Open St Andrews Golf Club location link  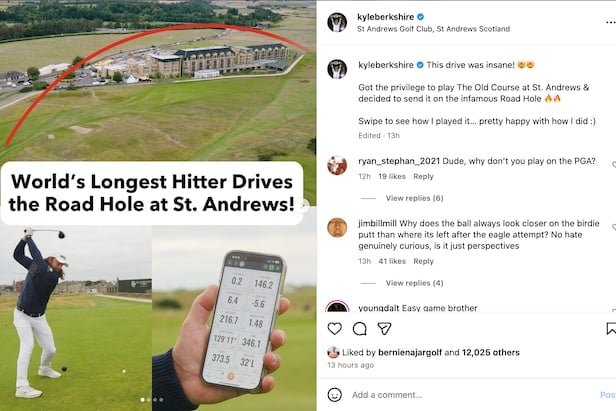[433, 29]
